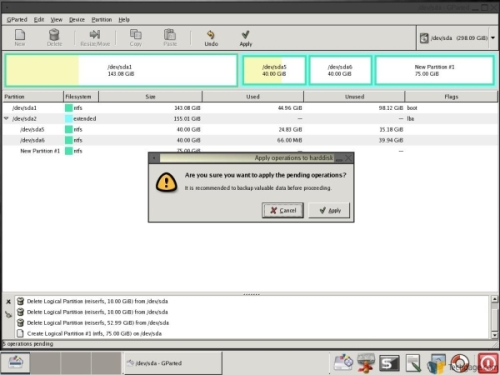Click the ntfs color swatch for /dev/sda5

pos(69,129)
